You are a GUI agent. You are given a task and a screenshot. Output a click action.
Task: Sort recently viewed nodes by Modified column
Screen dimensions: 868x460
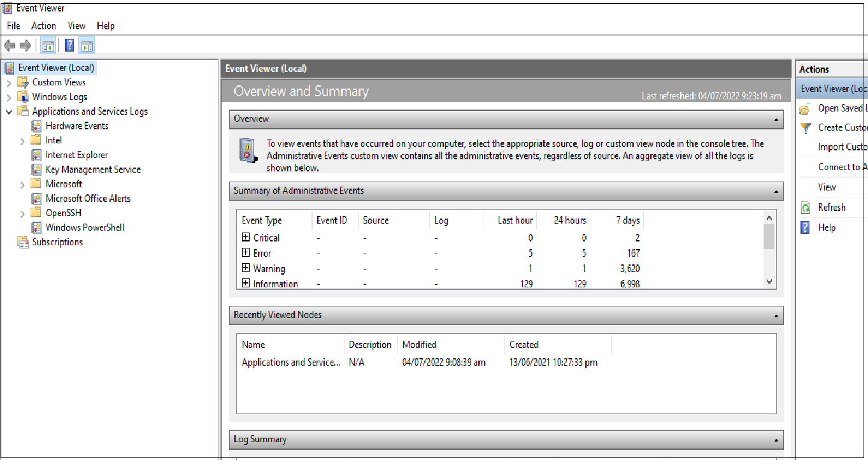pos(451,345)
